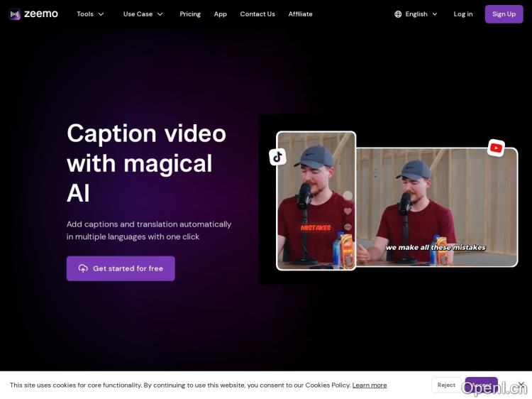
Task: Click the Log in link
Action: tap(463, 14)
